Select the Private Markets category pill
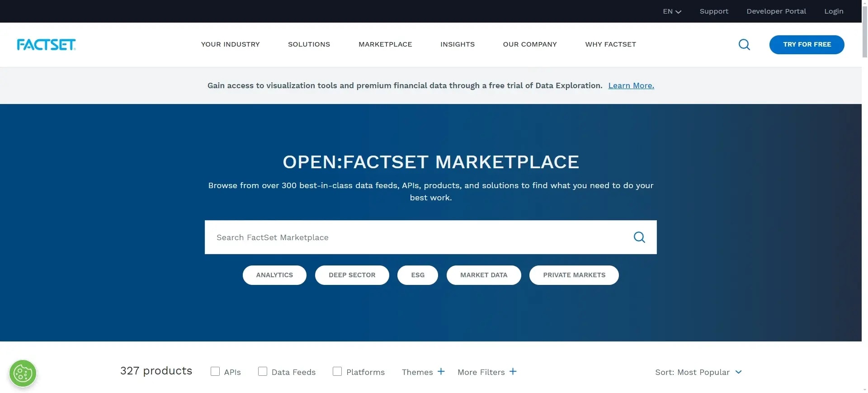 [574, 275]
